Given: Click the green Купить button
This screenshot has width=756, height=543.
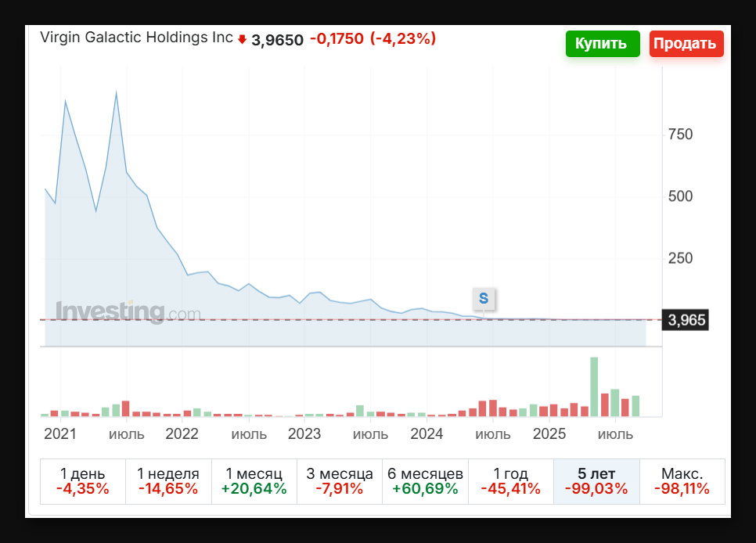Looking at the screenshot, I should point(603,44).
